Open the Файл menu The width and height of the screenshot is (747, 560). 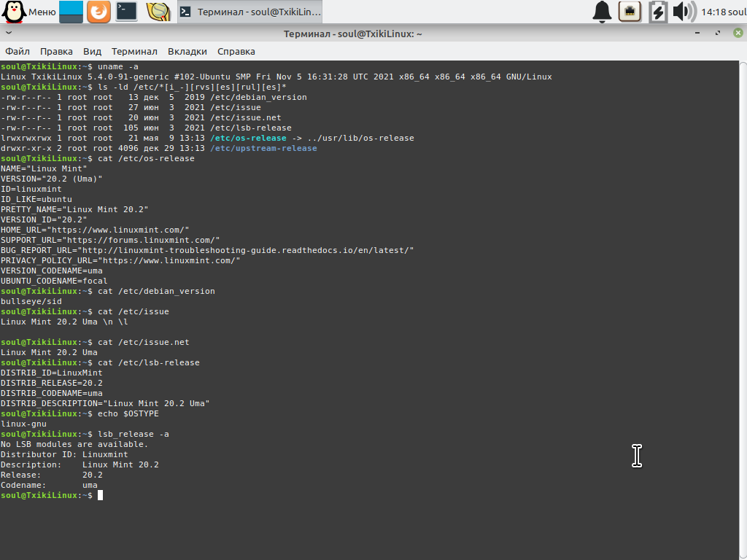(18, 52)
